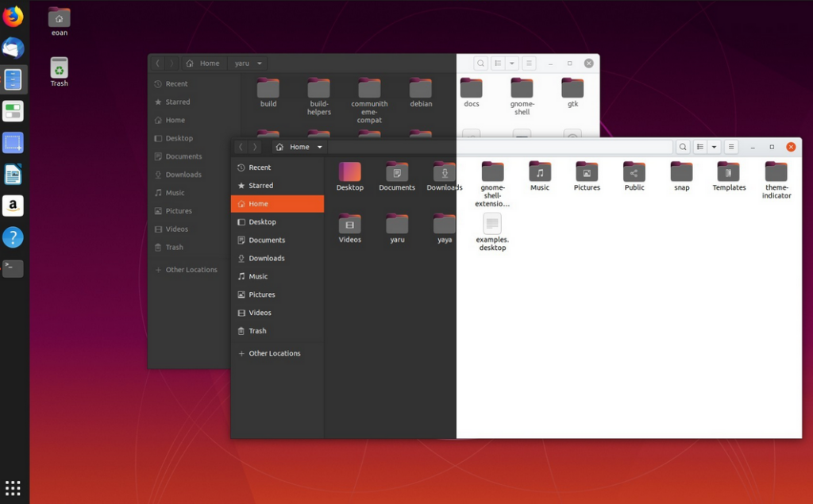Viewport: 813px width, 504px height.
Task: Open the Amazon launcher in the dock
Action: point(13,206)
